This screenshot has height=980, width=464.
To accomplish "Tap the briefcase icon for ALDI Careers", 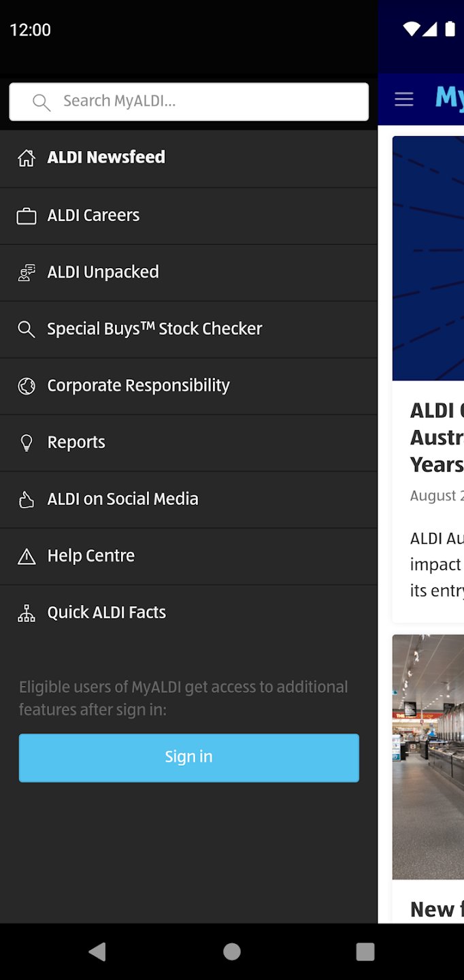I will [27, 216].
